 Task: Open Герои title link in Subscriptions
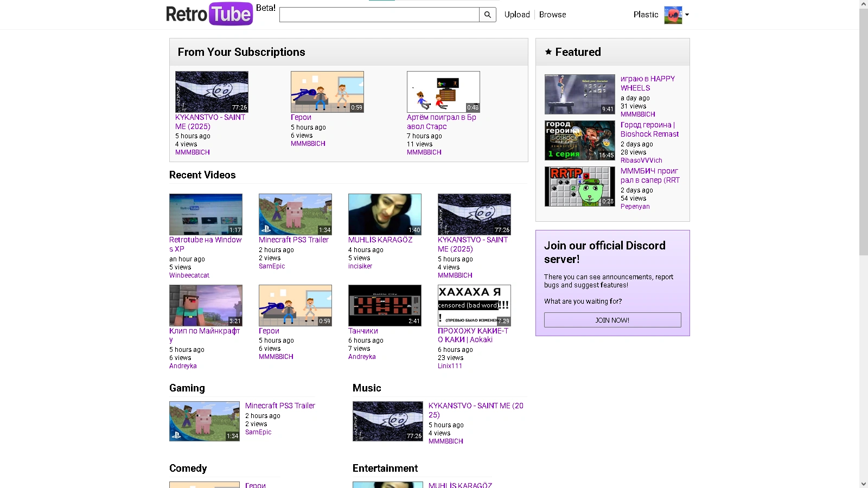tap(301, 117)
